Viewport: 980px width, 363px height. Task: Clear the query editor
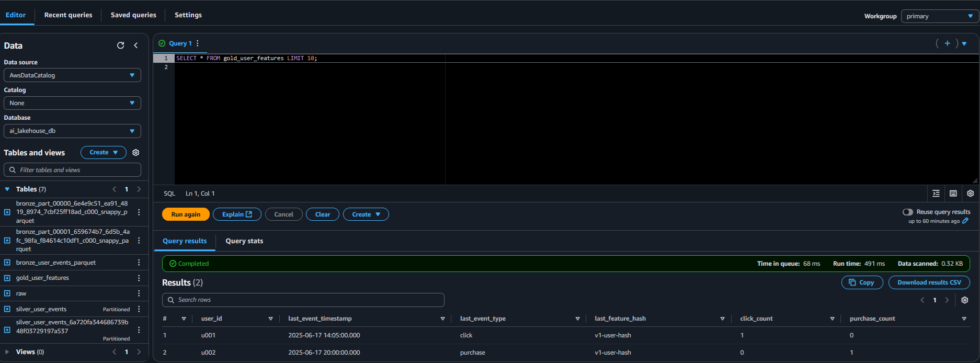323,214
